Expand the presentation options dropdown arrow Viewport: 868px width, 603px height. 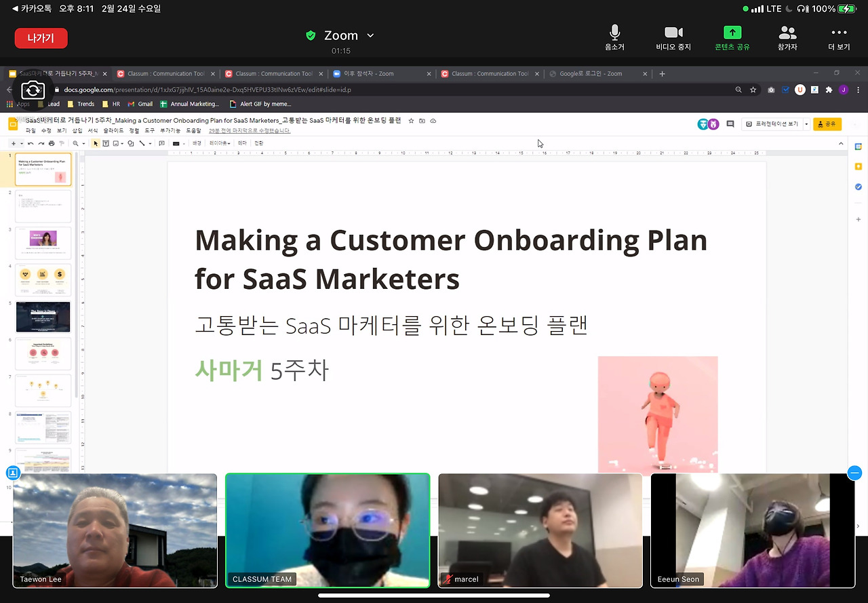tap(806, 124)
